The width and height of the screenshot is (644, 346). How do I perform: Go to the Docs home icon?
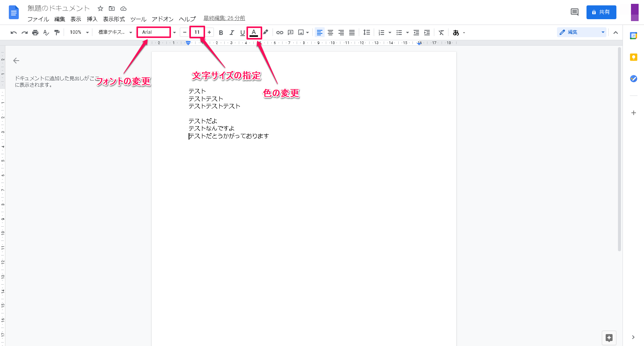(x=14, y=12)
